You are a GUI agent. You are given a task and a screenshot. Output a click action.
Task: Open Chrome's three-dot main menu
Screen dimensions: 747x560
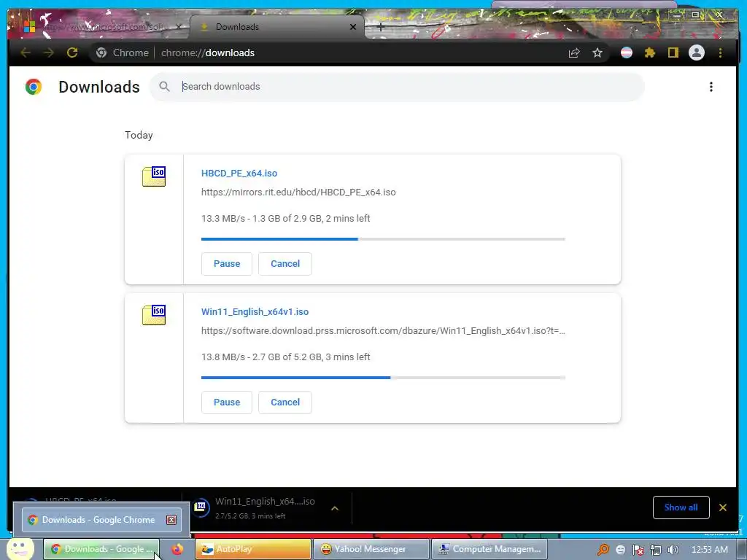coord(720,52)
